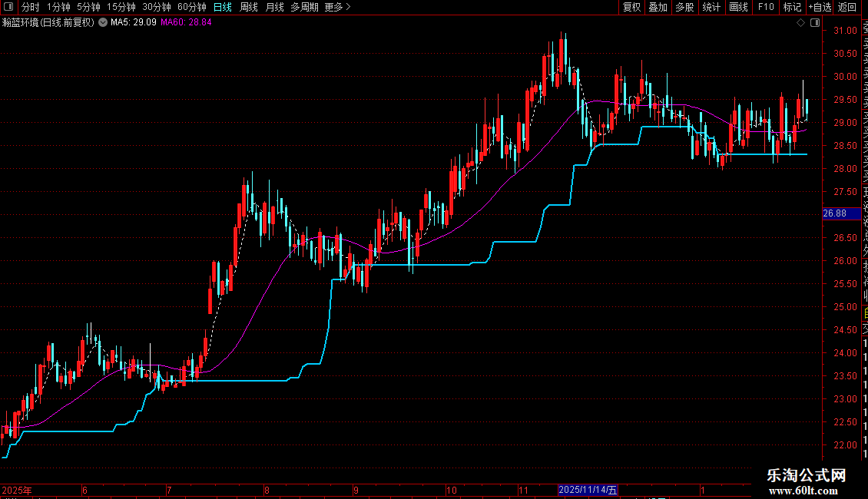
Task: Click the MA5: 29.09 indicator label
Action: point(134,23)
